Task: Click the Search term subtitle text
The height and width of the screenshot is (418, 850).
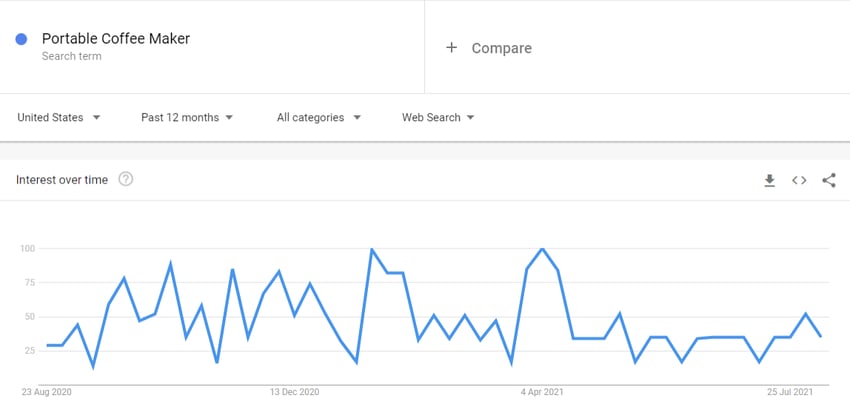Action: 72,56
